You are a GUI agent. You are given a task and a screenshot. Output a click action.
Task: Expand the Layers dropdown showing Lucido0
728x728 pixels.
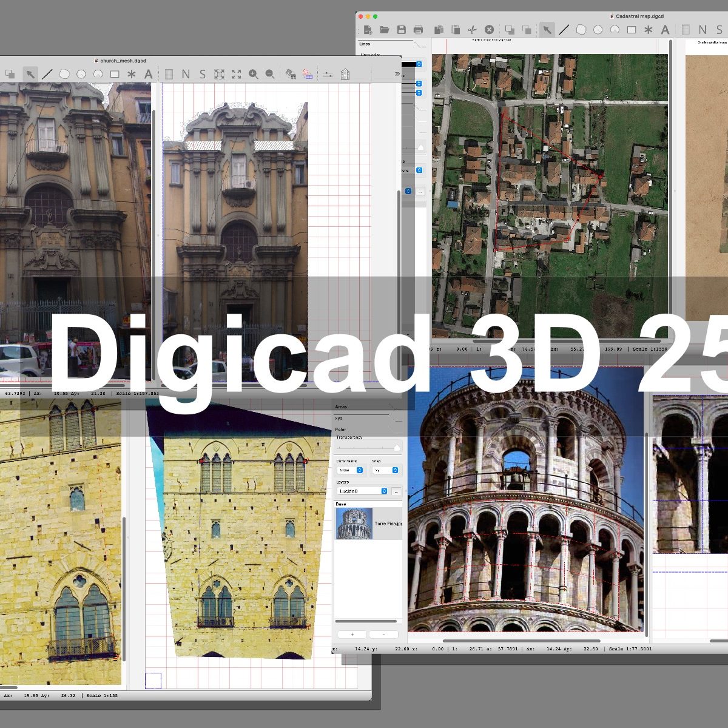(x=363, y=491)
